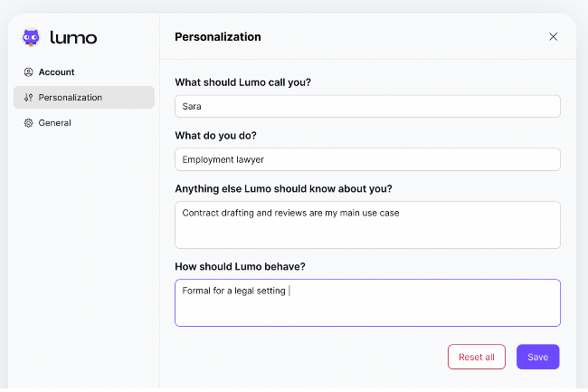Save the personalization settings
588x392 pixels.
[x=537, y=357]
